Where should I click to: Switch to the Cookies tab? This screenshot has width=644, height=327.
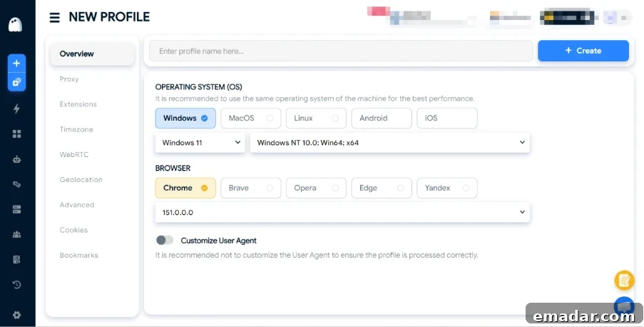pos(73,230)
